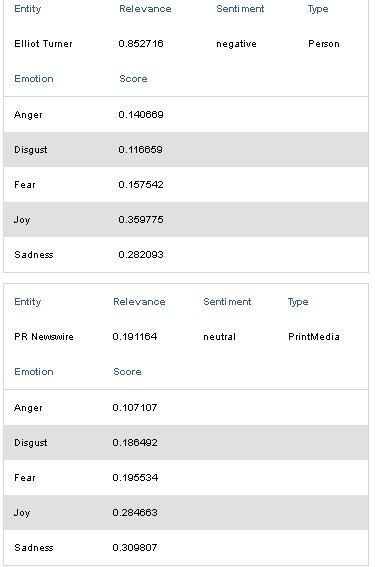Select the Anger row with score 0.140669
Screen dimensions: 375x567
pos(186,115)
